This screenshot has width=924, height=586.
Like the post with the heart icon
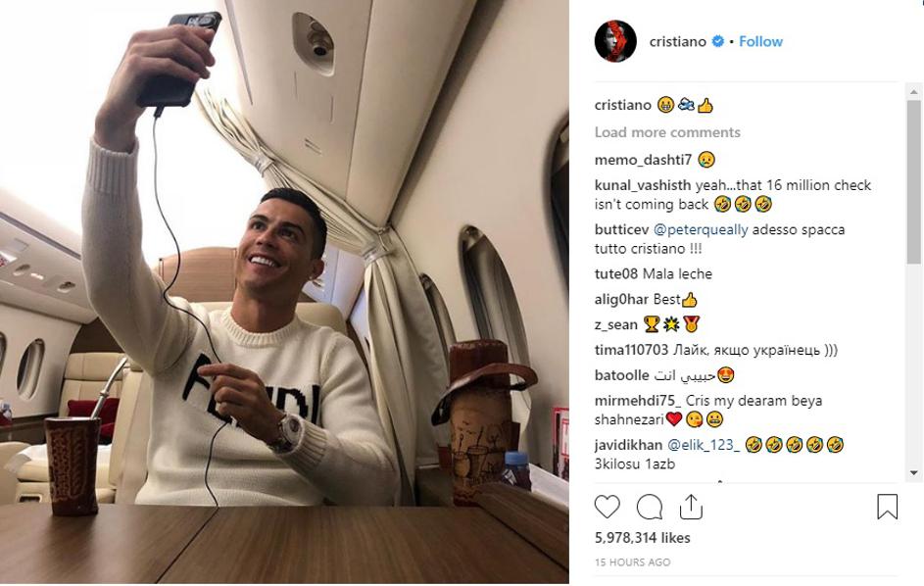point(607,507)
